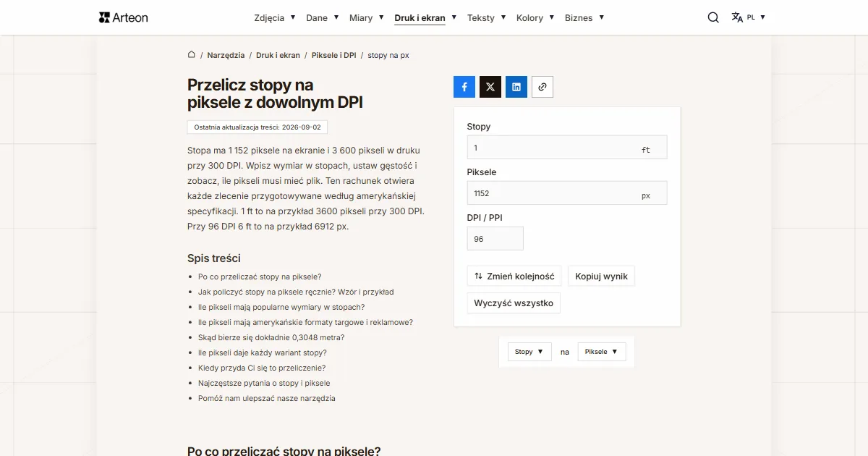
Task: Go to Druk i ekran breadcrumb
Action: [278, 55]
